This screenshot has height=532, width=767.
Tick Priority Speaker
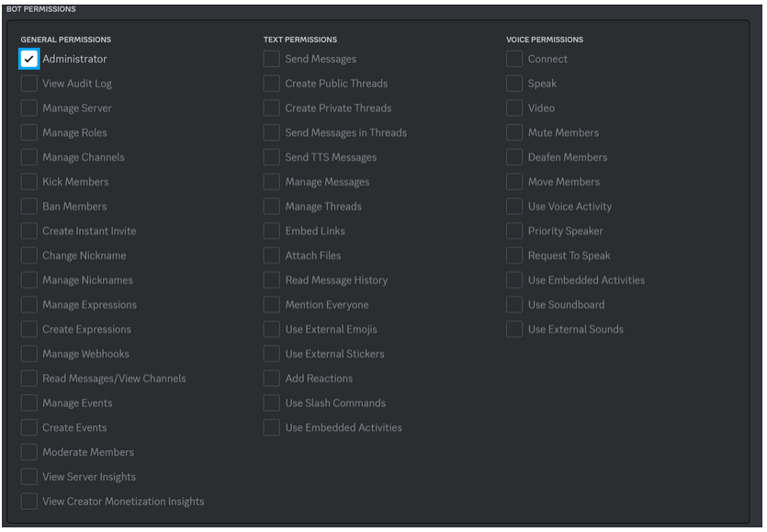tap(514, 231)
